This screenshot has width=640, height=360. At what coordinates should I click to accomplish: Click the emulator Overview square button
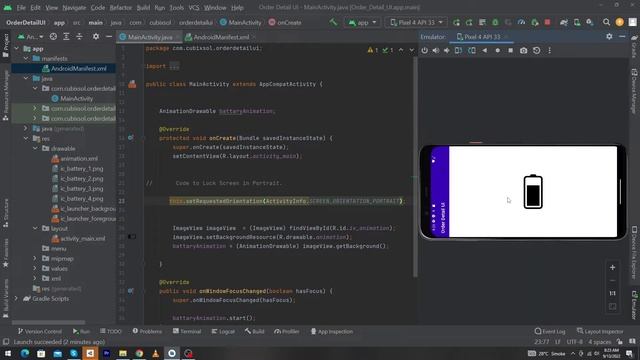510,51
